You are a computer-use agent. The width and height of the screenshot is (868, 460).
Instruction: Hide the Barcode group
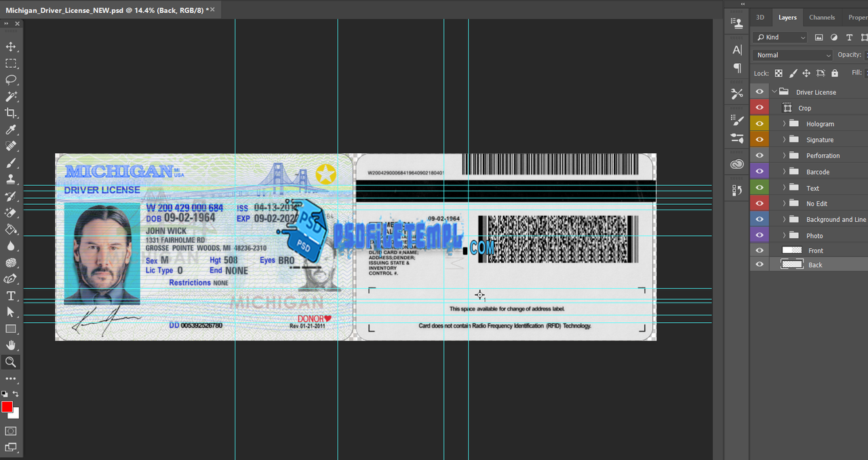(759, 172)
